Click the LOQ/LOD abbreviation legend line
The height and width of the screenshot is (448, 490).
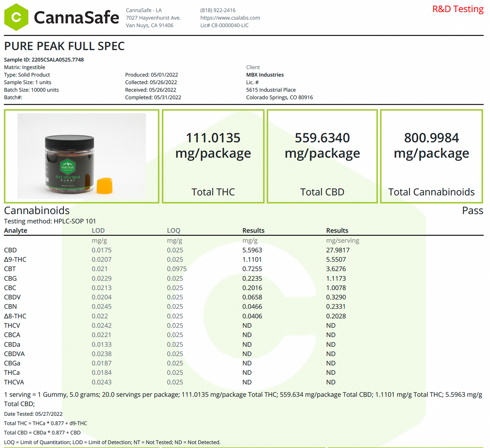[x=112, y=443]
